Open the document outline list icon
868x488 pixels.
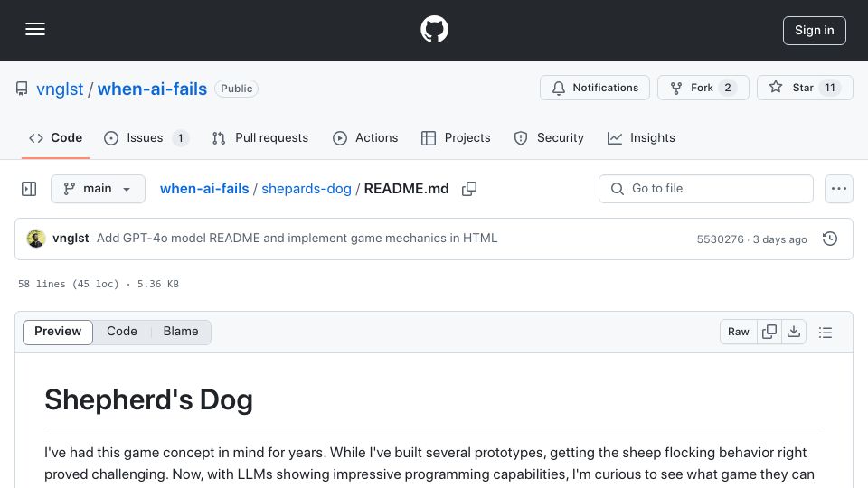click(x=826, y=332)
